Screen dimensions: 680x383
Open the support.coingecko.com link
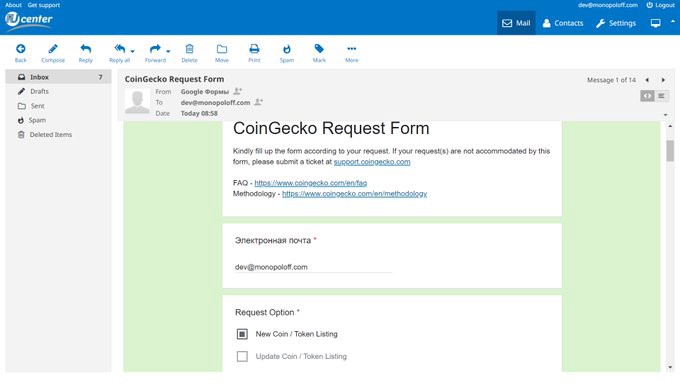372,162
